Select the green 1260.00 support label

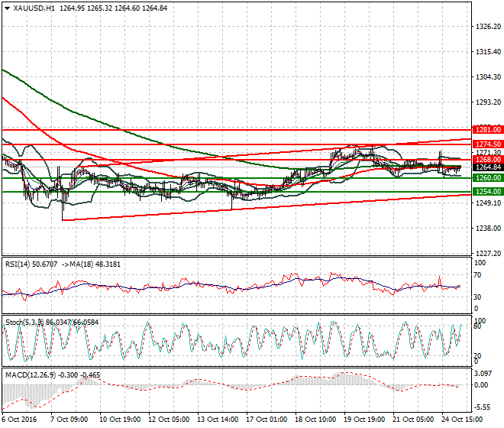(488, 177)
